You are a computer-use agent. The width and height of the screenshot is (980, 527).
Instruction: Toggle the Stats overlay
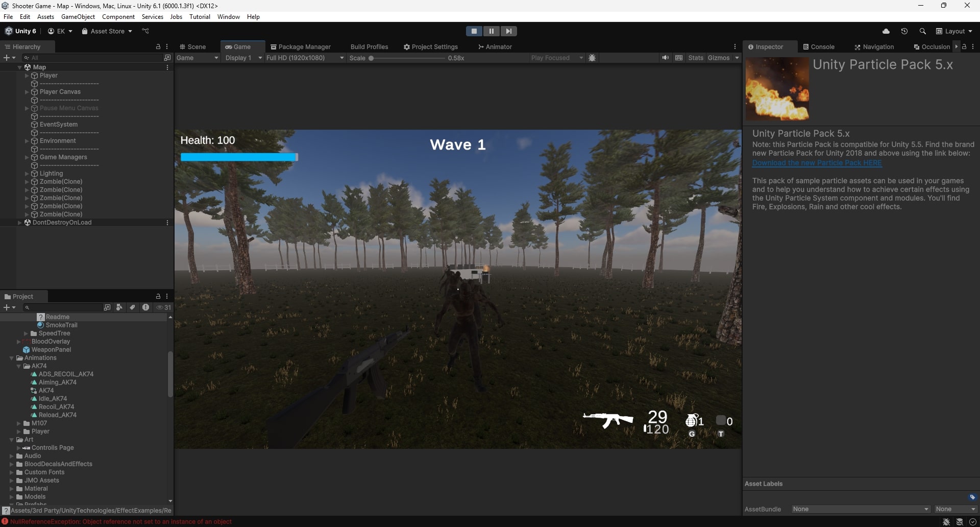point(695,58)
